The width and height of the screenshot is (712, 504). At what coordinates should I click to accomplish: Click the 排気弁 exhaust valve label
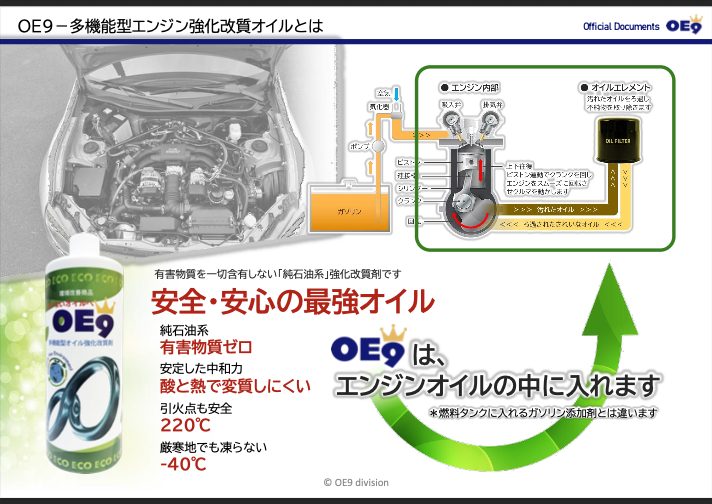pyautogui.click(x=492, y=105)
